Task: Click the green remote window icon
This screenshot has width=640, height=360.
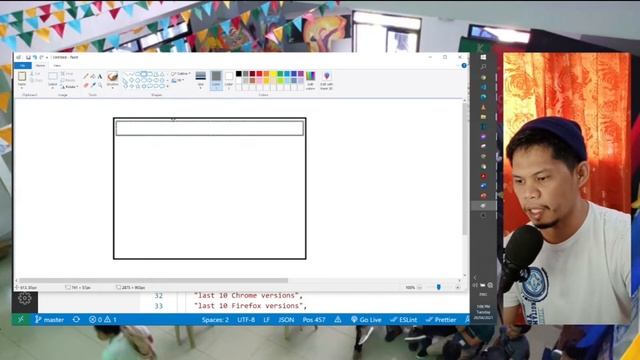Action: coord(20,320)
